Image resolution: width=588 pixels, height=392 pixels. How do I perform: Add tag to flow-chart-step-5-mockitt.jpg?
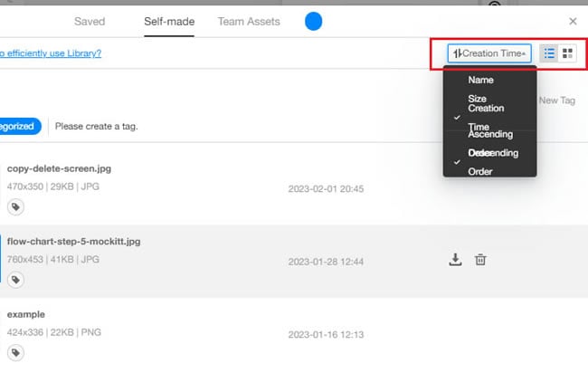(x=15, y=280)
